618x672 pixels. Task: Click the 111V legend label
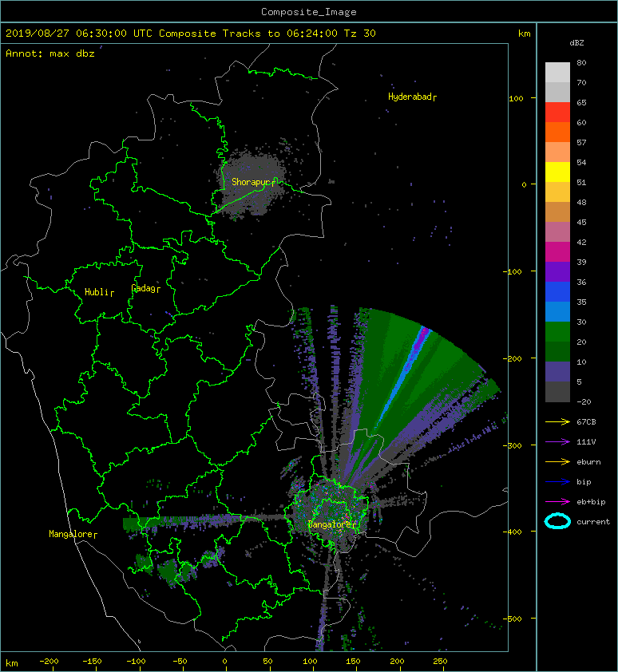click(x=586, y=442)
